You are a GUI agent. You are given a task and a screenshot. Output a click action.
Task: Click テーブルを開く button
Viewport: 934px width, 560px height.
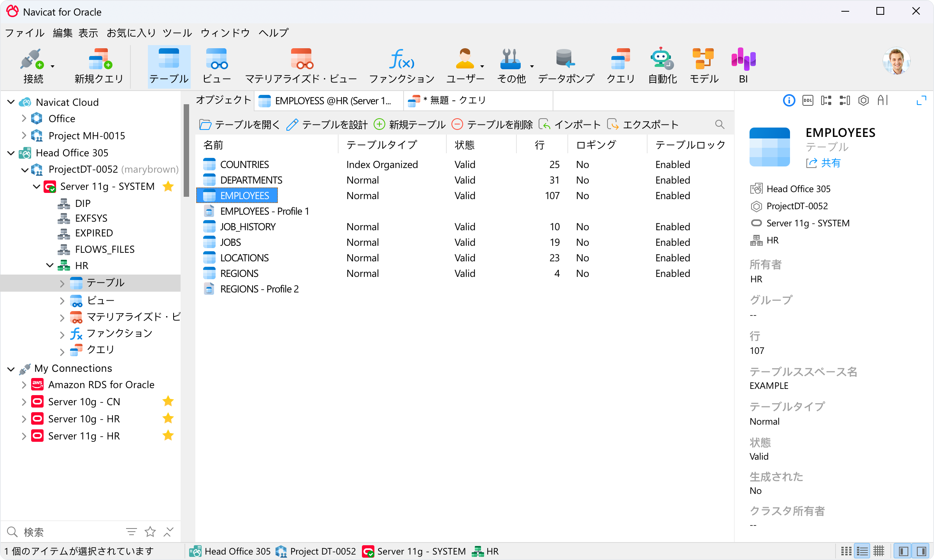click(239, 124)
